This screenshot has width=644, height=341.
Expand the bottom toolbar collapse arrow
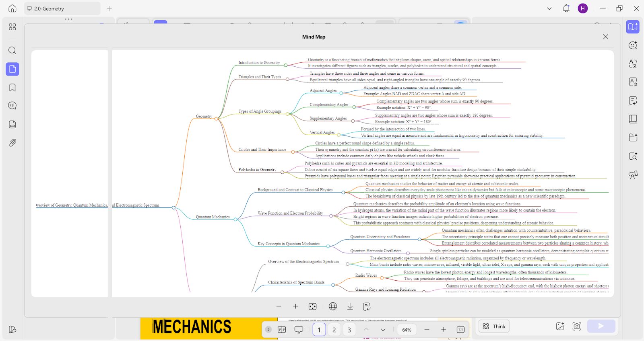coord(268,330)
